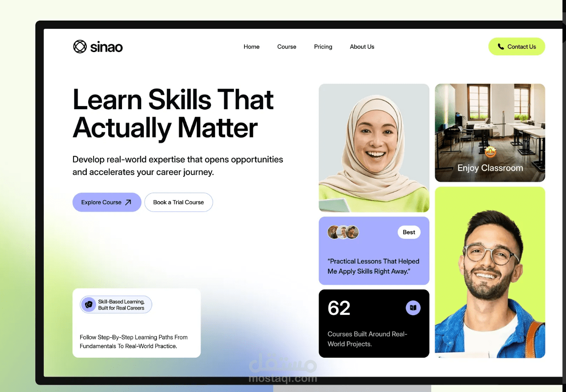566x392 pixels.
Task: Click the star-eyes emoji on classroom photo
Action: click(490, 152)
